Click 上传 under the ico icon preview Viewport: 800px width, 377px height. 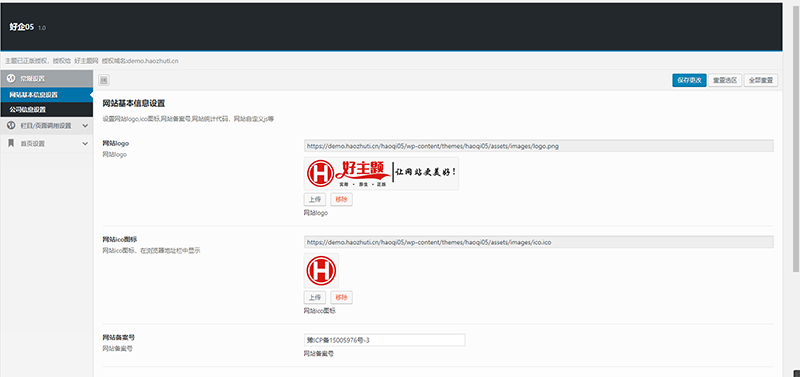(x=315, y=297)
